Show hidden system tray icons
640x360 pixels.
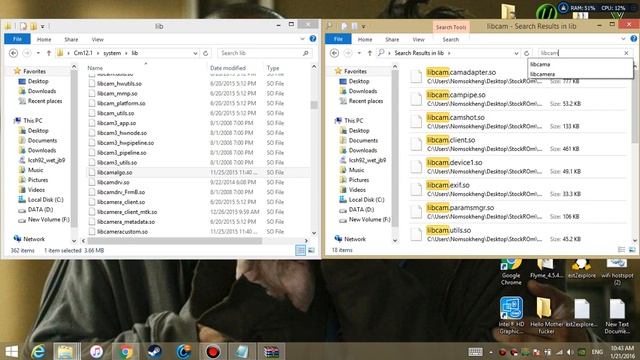(491, 352)
